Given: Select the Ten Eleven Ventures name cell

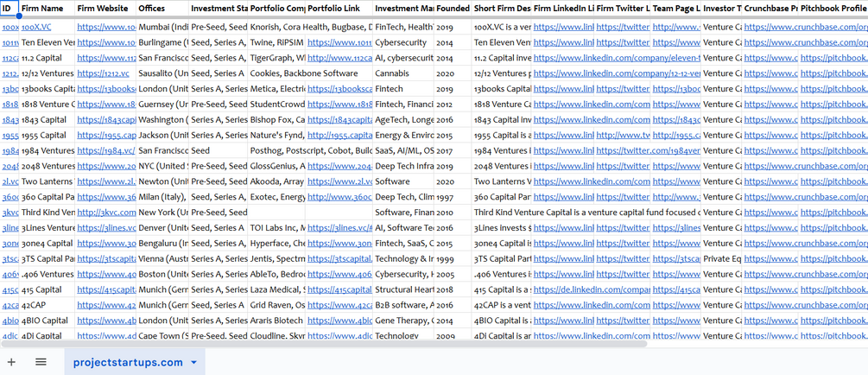Looking at the screenshot, I should [48, 42].
